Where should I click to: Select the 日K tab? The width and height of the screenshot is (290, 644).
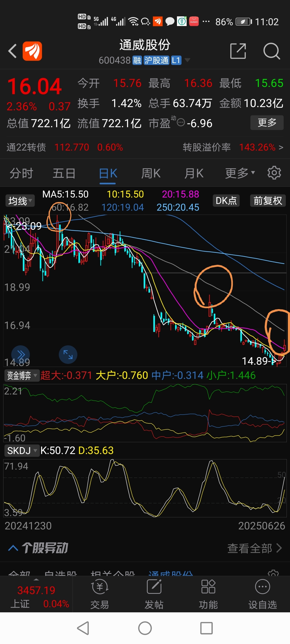[108, 173]
